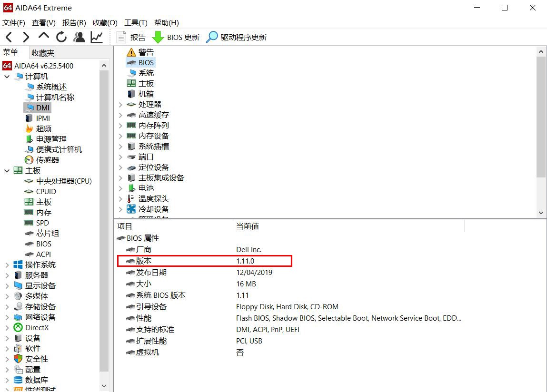Viewport: 547px width, 392px height.
Task: Click the up caret icon in the toolbar
Action: 44,37
